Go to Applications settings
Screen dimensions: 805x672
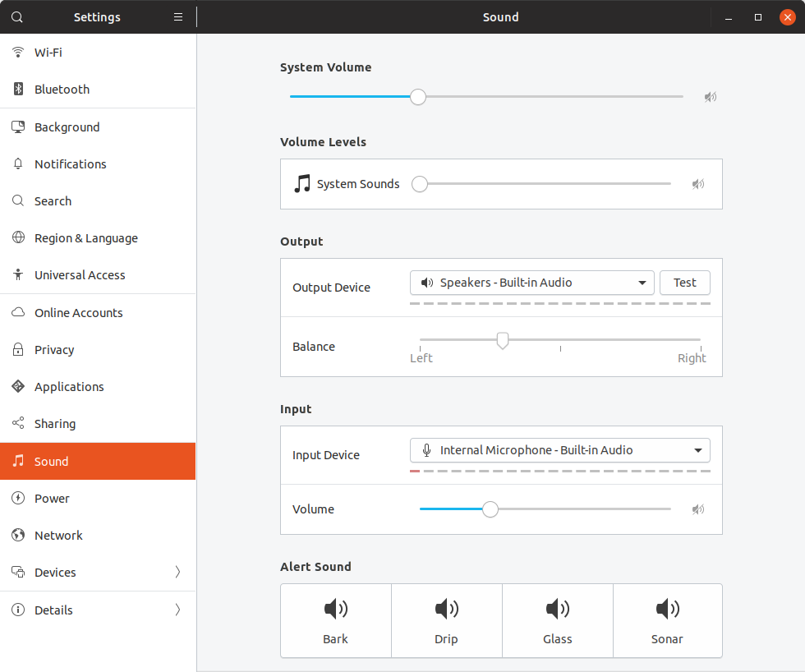pos(98,387)
